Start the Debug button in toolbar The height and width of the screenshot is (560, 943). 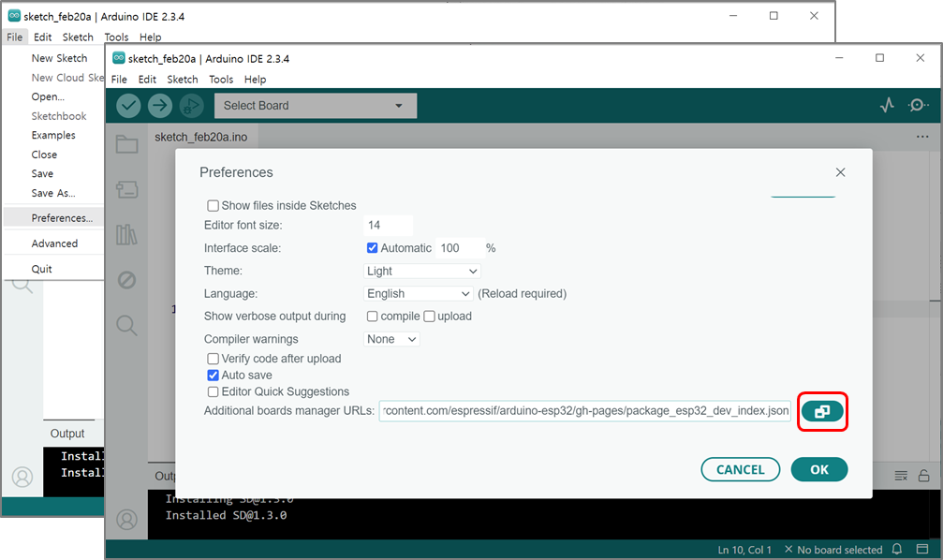191,106
